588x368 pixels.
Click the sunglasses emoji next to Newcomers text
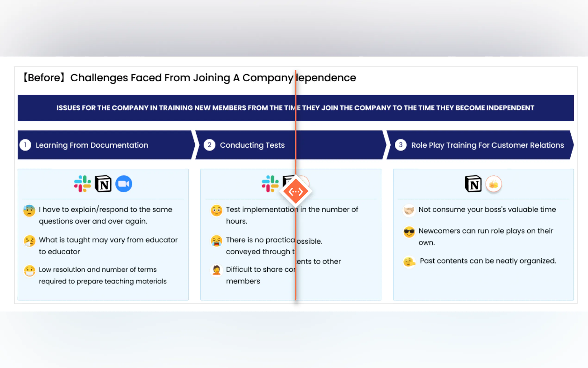409,232
